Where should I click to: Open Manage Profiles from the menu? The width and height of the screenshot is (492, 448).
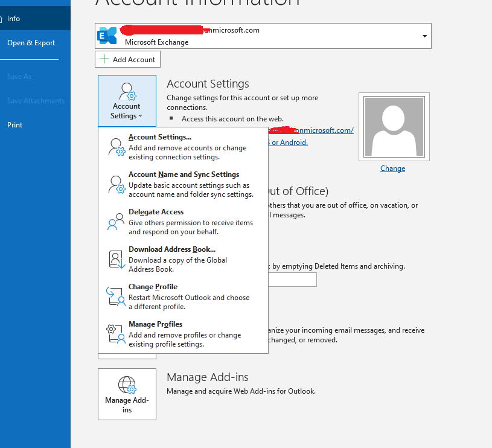pyautogui.click(x=184, y=334)
